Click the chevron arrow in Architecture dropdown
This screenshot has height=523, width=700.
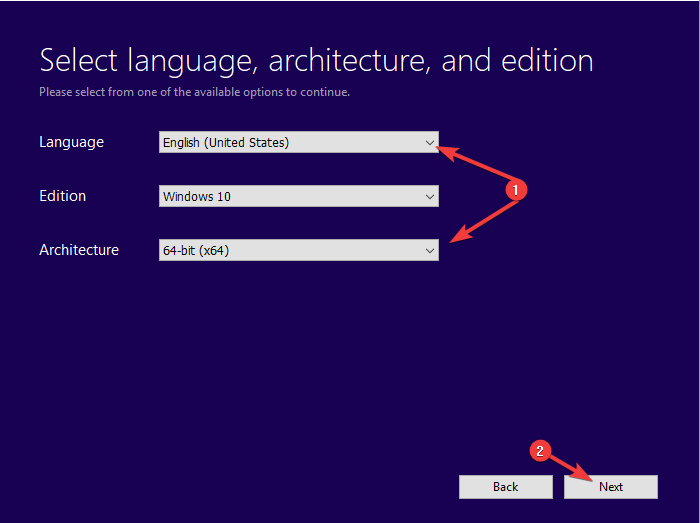pos(429,251)
